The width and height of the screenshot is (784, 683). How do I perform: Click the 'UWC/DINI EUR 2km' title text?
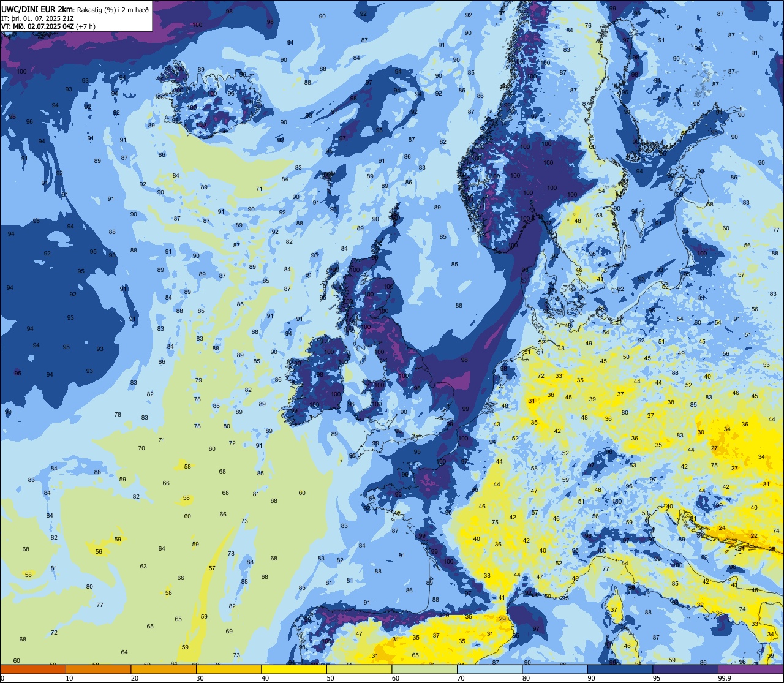click(37, 9)
